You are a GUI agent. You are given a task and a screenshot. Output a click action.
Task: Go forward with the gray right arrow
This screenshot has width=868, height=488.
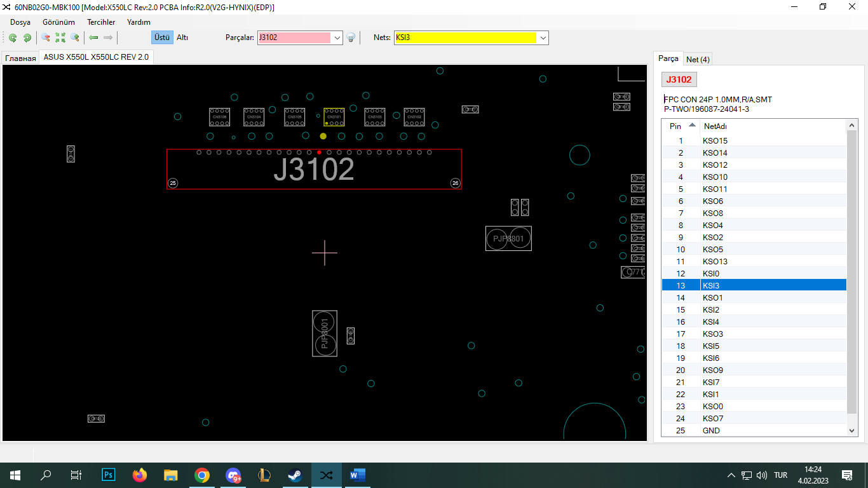click(108, 37)
